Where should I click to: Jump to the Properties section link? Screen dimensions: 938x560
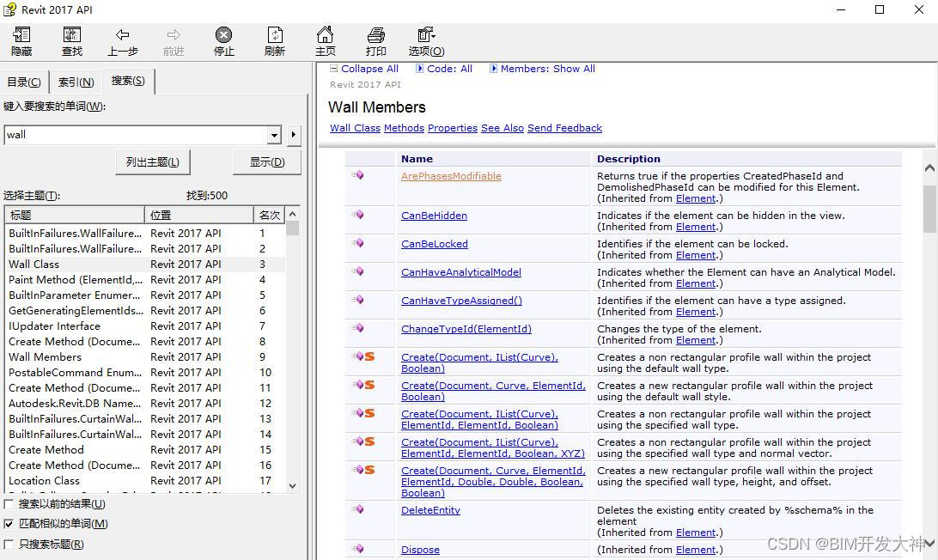tap(453, 128)
